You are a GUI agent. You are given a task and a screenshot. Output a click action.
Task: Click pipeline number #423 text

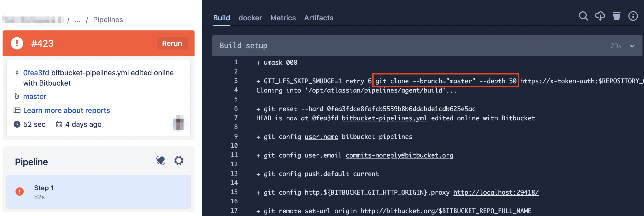42,43
